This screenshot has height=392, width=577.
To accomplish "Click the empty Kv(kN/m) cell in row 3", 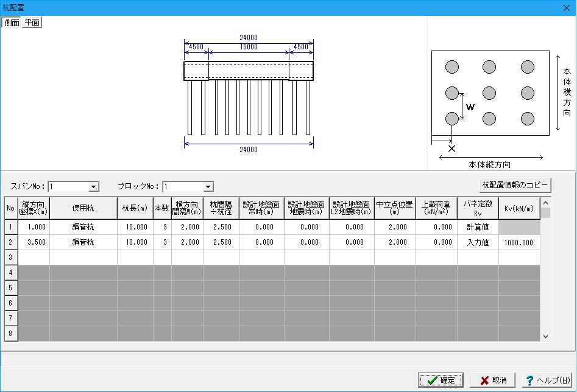I will 519,257.
